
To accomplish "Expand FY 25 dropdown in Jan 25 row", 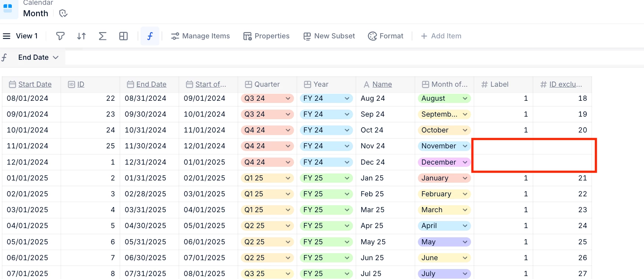I will pyautogui.click(x=347, y=178).
